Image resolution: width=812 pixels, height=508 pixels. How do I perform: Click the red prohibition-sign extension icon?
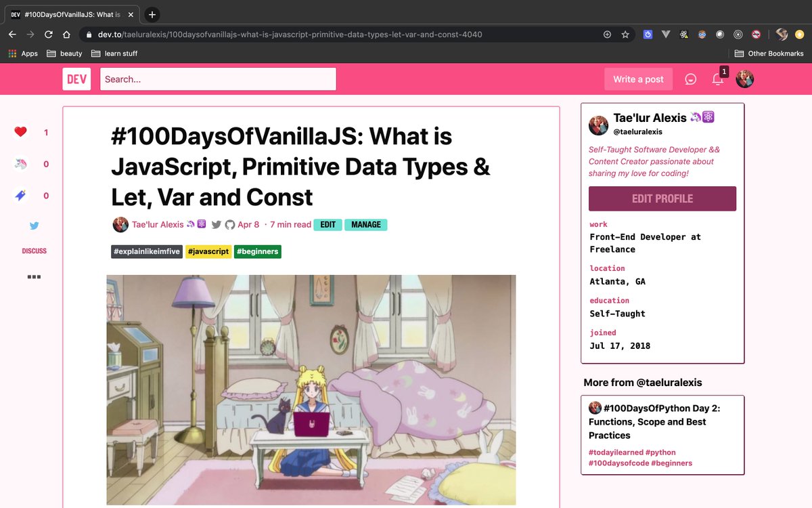757,35
